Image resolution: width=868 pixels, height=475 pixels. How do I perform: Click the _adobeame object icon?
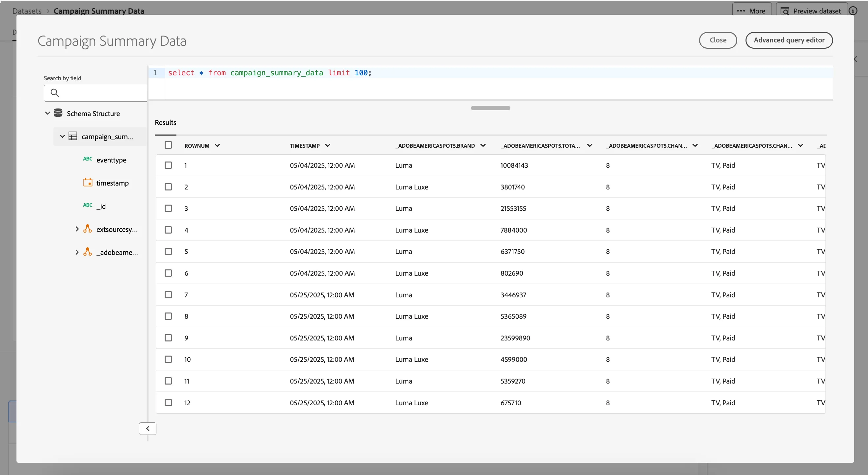point(88,252)
